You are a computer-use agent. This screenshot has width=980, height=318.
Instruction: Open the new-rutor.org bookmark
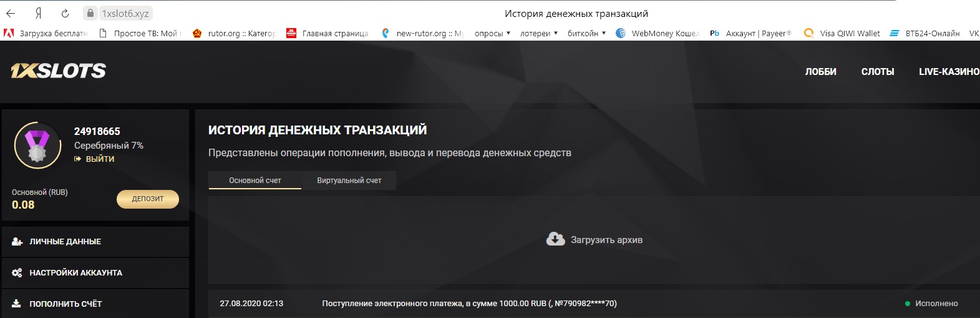pyautogui.click(x=422, y=33)
